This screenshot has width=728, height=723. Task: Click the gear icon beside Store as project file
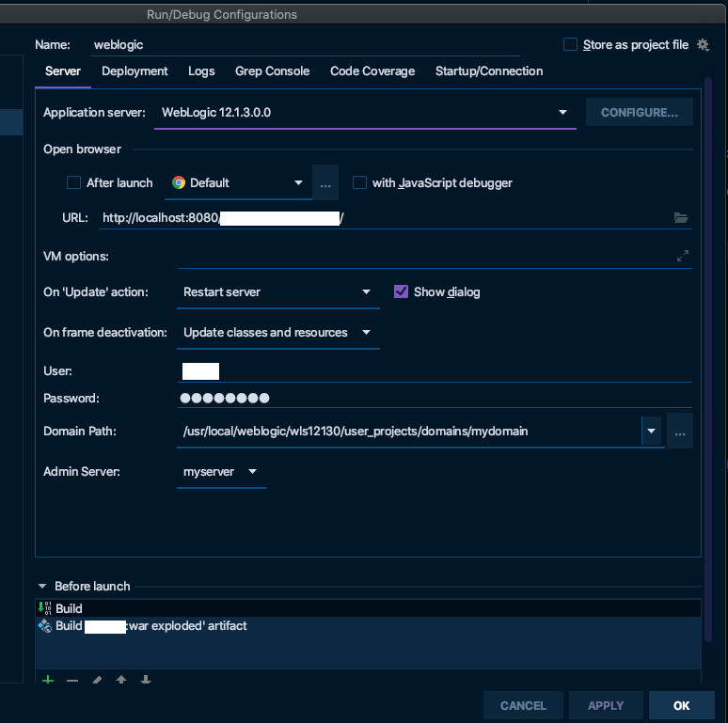[x=703, y=44]
